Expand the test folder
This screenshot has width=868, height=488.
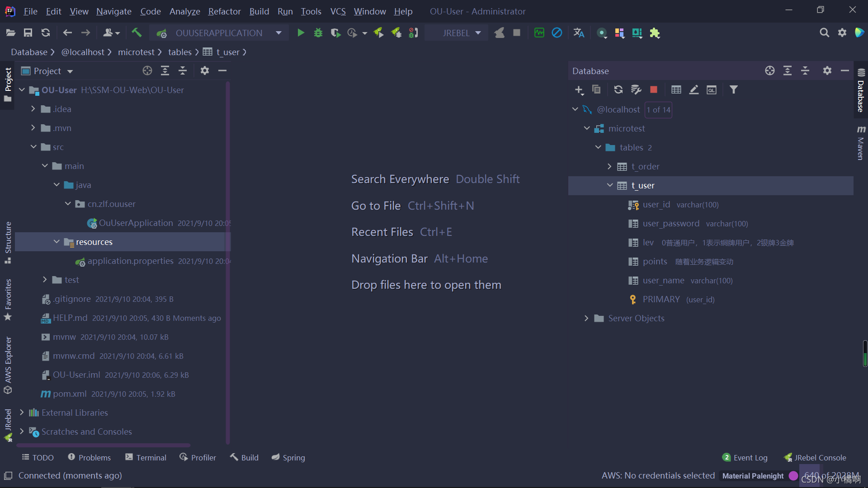pyautogui.click(x=45, y=280)
